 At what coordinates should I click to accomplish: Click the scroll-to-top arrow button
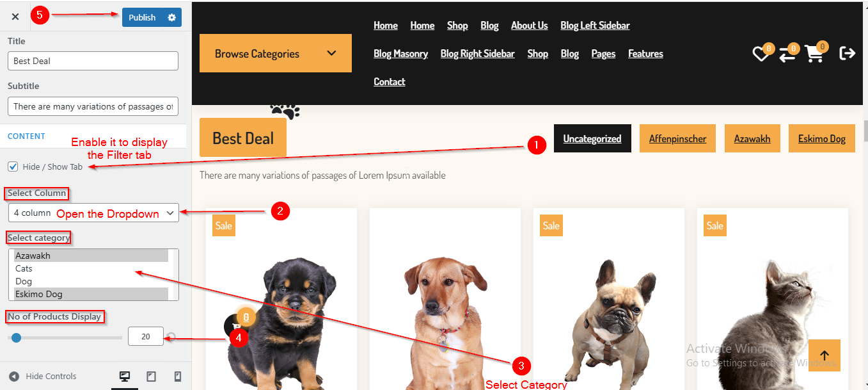coord(825,355)
